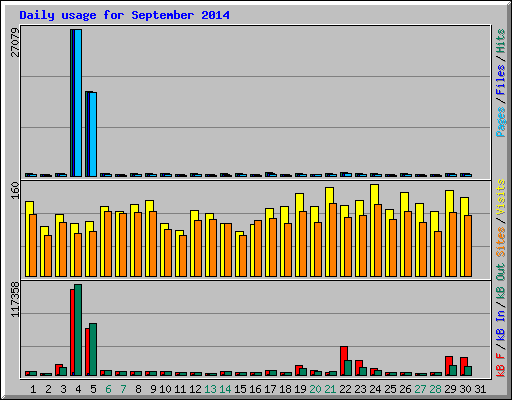This screenshot has width=512, height=400.
Task: Click the title "Daily usage for September 2014"
Action: click(x=124, y=15)
